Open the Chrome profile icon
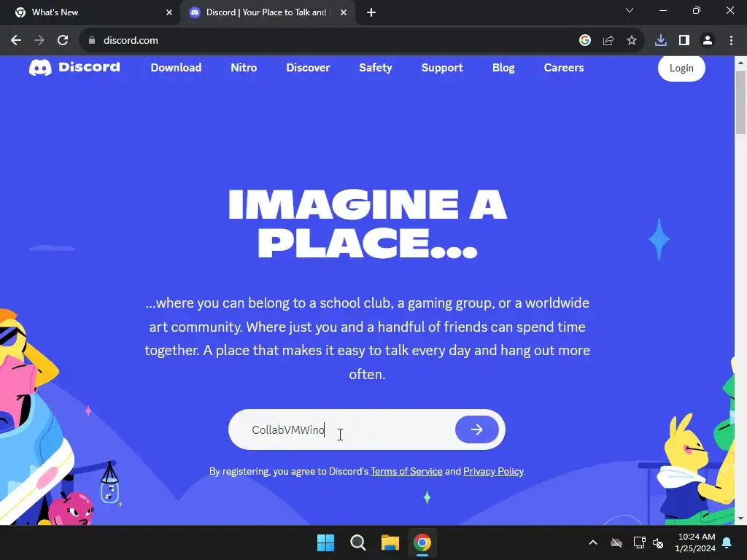The width and height of the screenshot is (747, 560). pyautogui.click(x=708, y=41)
